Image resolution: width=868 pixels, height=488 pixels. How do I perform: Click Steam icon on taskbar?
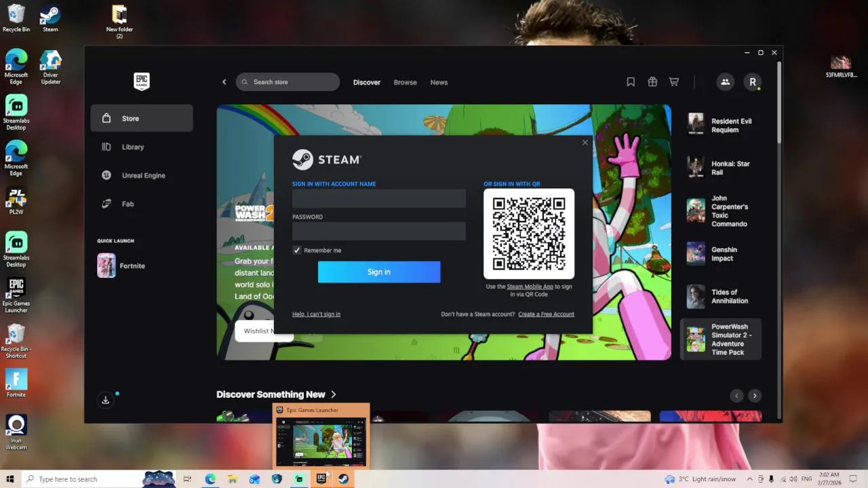click(344, 479)
